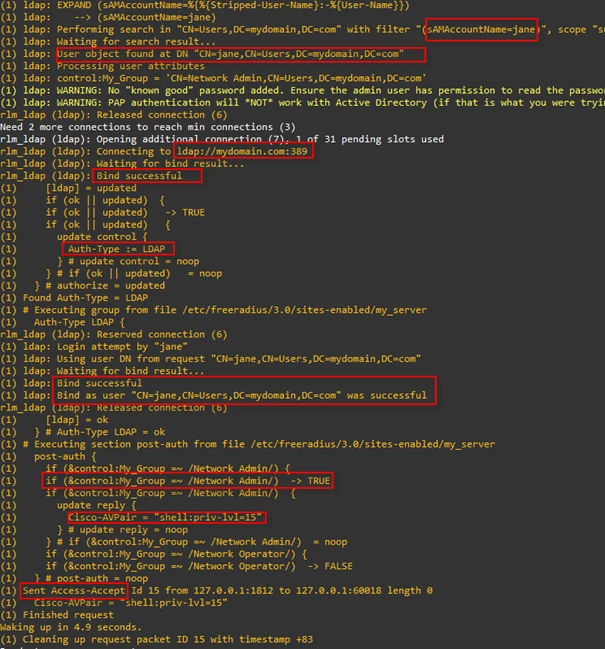Click the boxed 'Auth-Type := LDAP' text
Viewport: 605px width, 649px height.
[118, 248]
